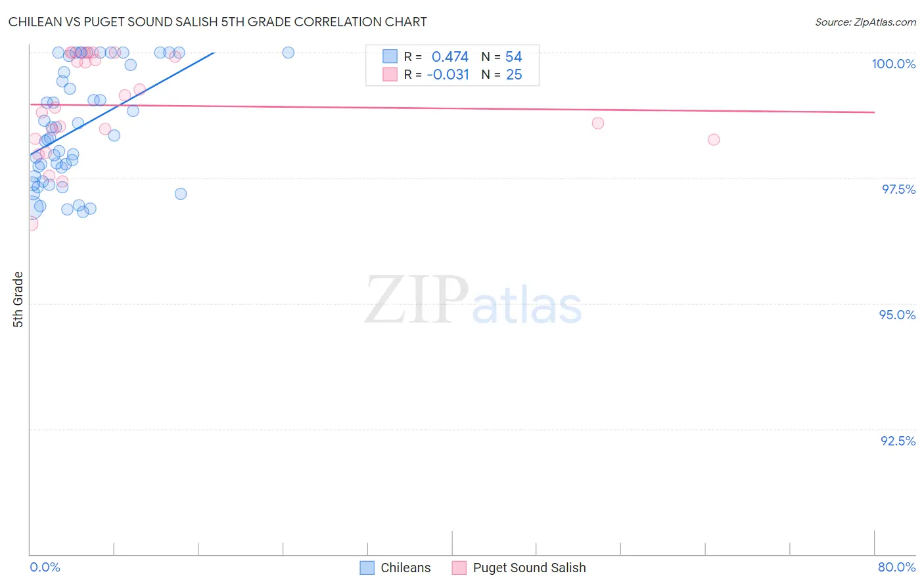Click the chart title text
Screen dimensions: 924x586
(218, 22)
